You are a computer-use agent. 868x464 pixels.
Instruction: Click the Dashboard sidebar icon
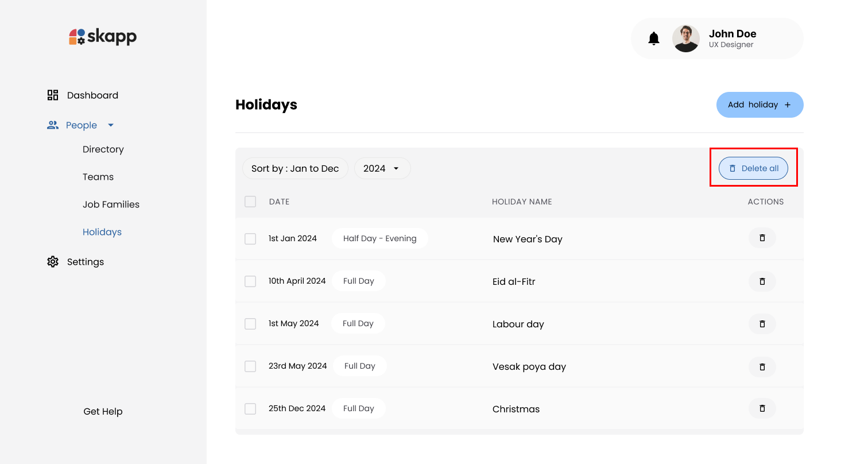52,95
